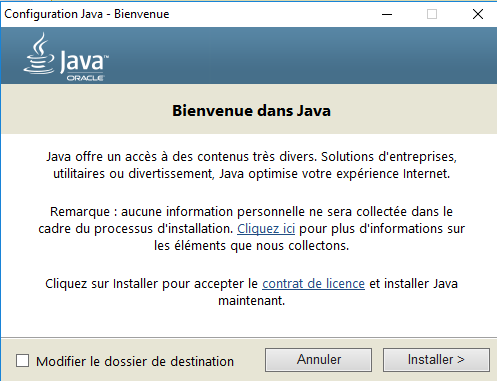Open the 'Cliquez ici' information link
497x381 pixels.
[266, 229]
